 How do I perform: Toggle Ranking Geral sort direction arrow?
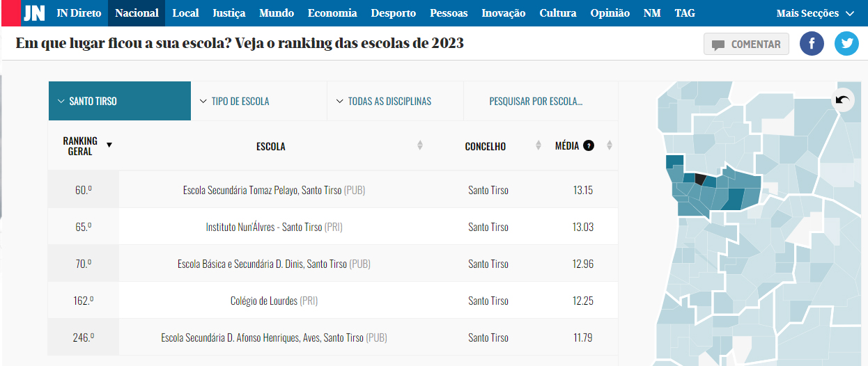pyautogui.click(x=109, y=145)
